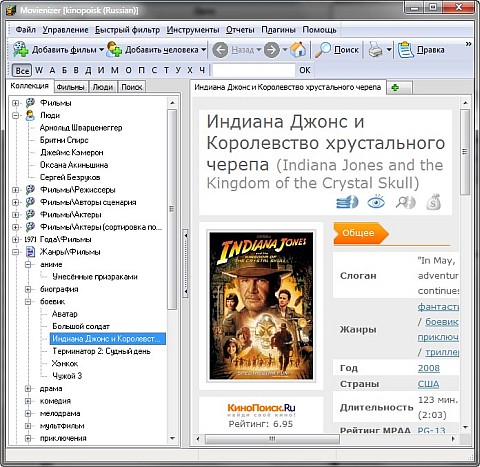
Task: Click the tree panel vertical scrollbar thumb
Action: coord(172,209)
